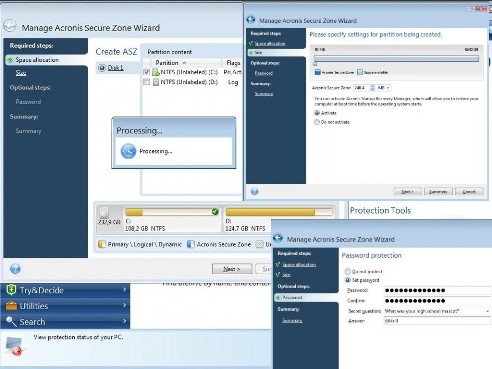
Task: Click the Search magnifier icon
Action: (11, 321)
